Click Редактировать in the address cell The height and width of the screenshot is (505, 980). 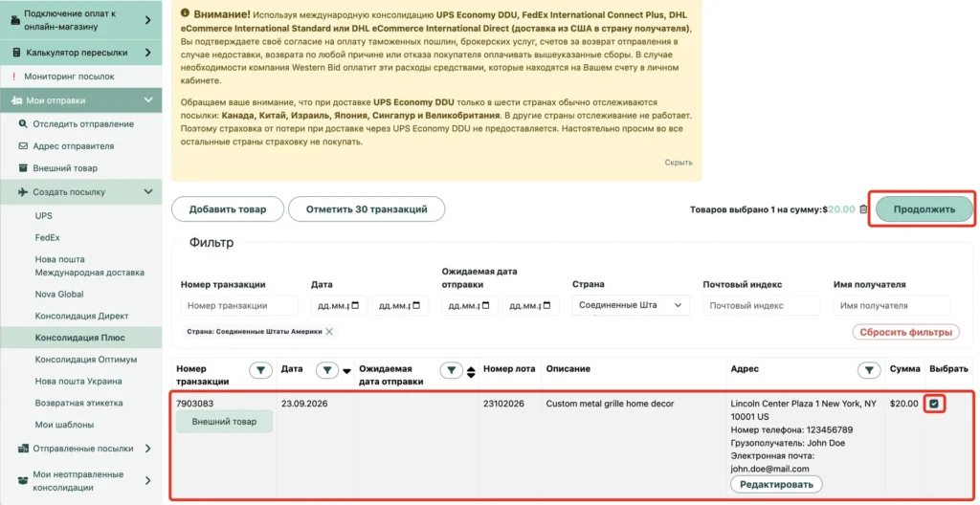tap(776, 484)
